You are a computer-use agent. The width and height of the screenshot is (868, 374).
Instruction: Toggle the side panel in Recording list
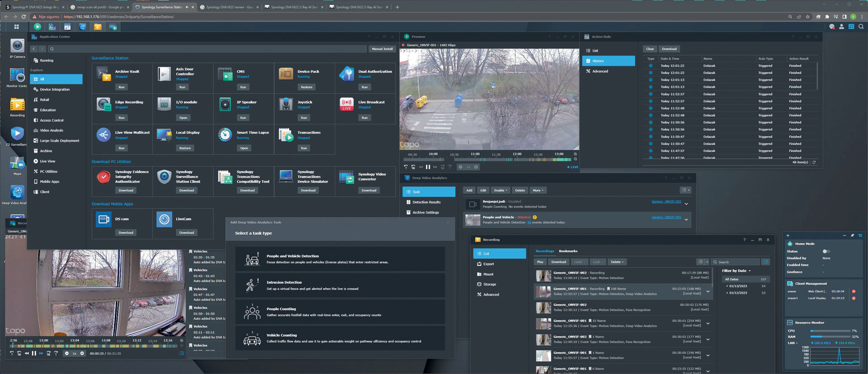765,262
